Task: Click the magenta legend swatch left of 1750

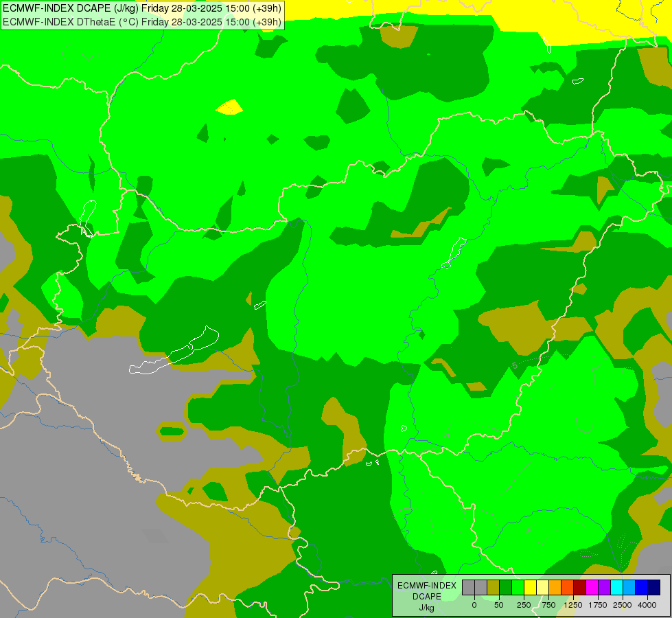Action: coord(592,587)
